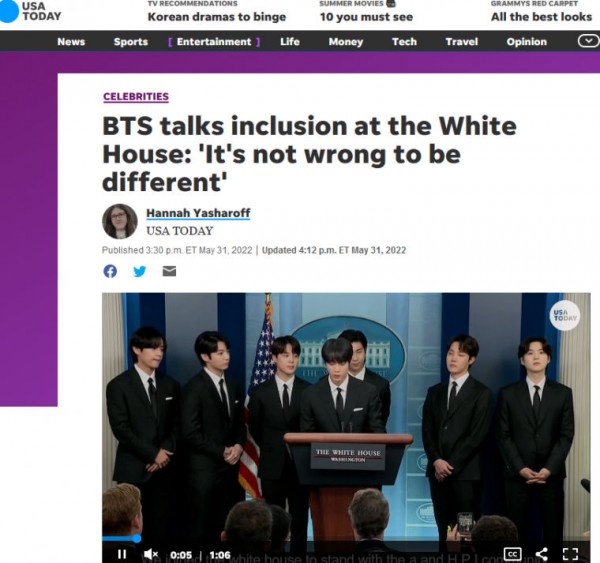Click the 'USA TODAY' byline text
The height and width of the screenshot is (563, 600).
179,231
